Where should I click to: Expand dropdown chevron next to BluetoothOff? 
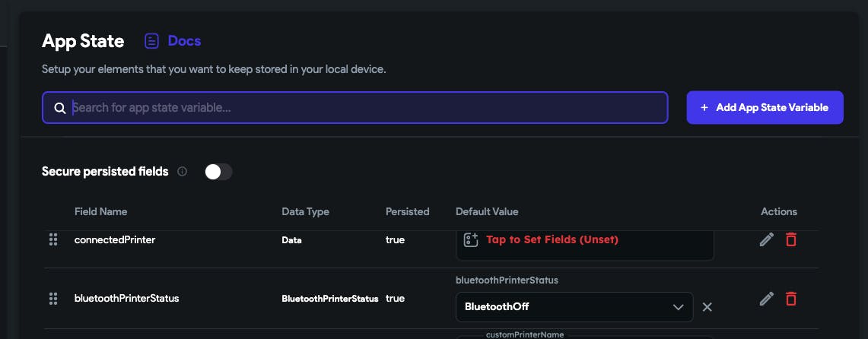tap(678, 307)
